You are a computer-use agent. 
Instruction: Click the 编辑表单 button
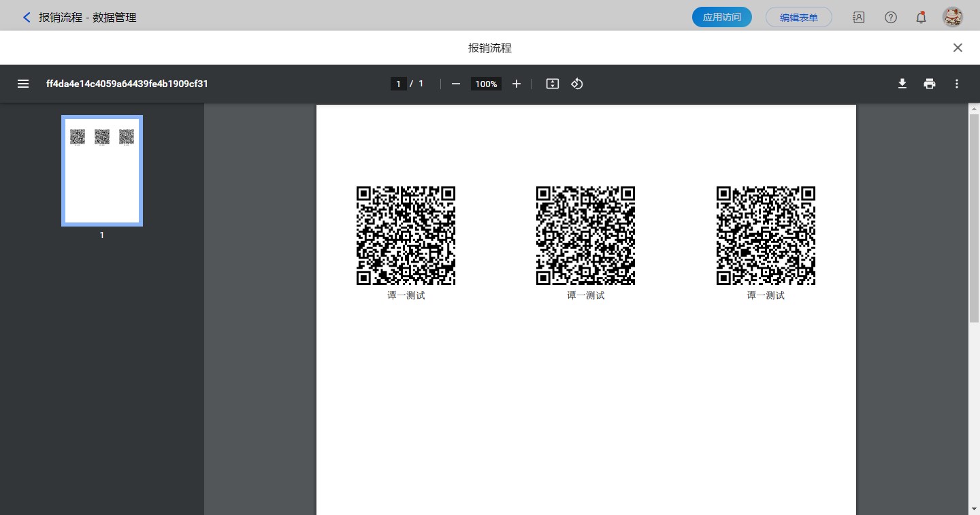click(798, 18)
